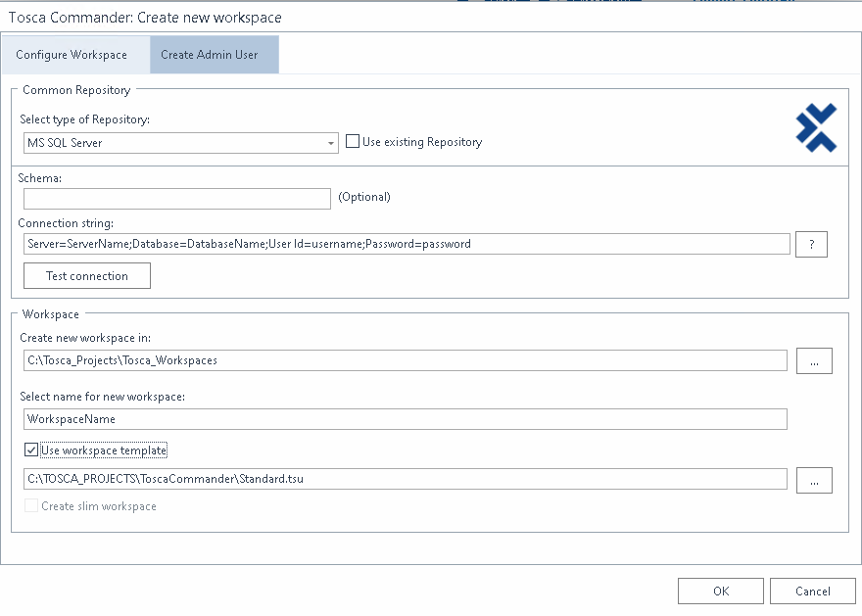Image resolution: width=862 pixels, height=616 pixels.
Task: Open the repository type dropdown arrow
Action: pos(331,143)
